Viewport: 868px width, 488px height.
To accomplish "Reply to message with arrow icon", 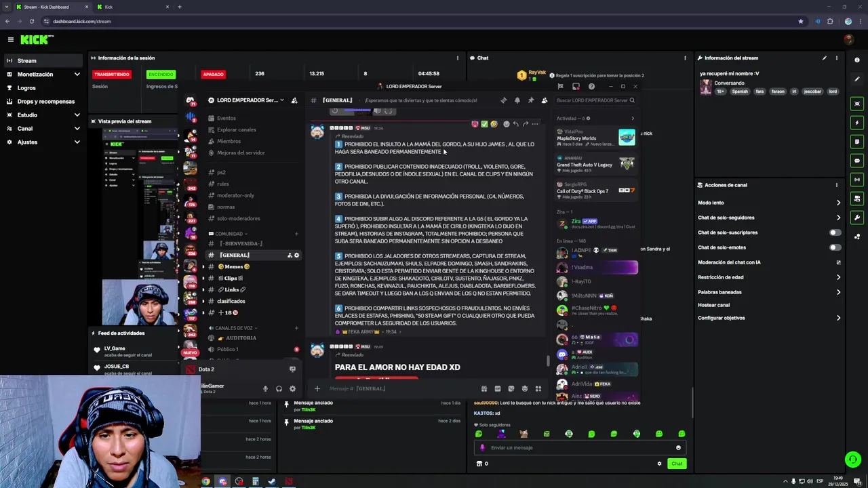I will pyautogui.click(x=515, y=124).
